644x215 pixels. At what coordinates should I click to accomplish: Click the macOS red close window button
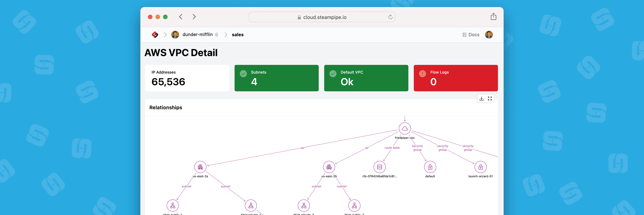(x=150, y=17)
